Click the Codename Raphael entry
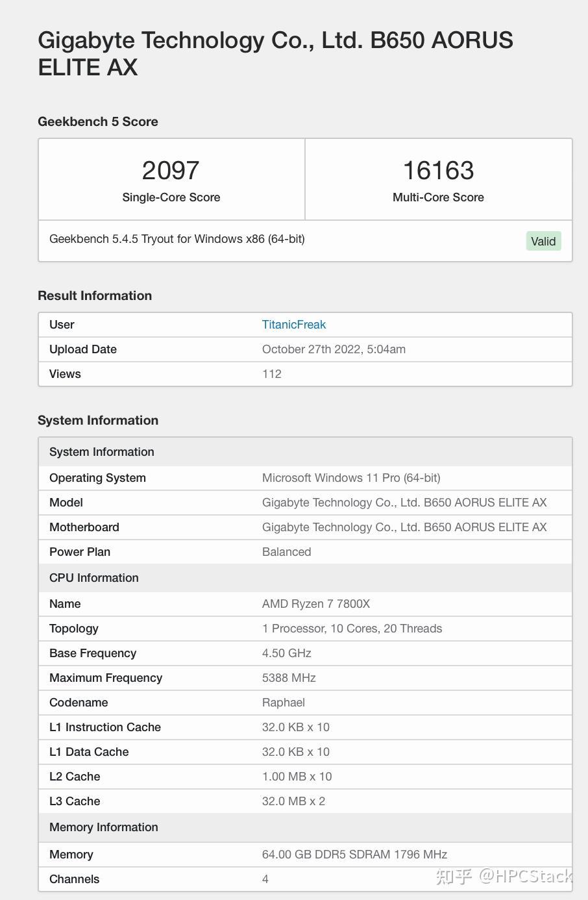The width and height of the screenshot is (588, 900). point(283,703)
